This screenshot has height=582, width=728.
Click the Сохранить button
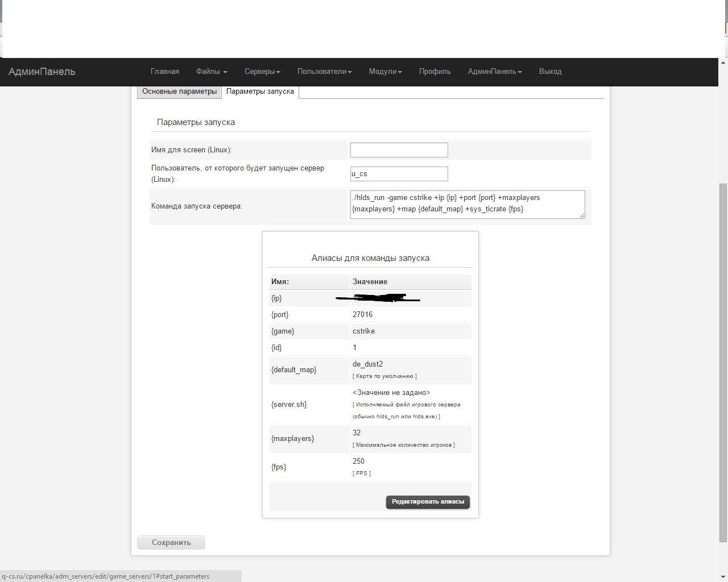[x=171, y=543]
